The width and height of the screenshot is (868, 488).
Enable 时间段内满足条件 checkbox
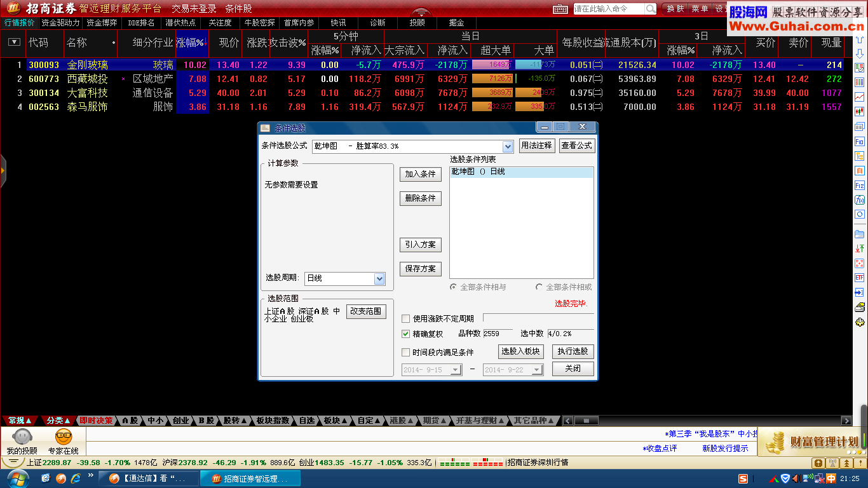(x=406, y=352)
